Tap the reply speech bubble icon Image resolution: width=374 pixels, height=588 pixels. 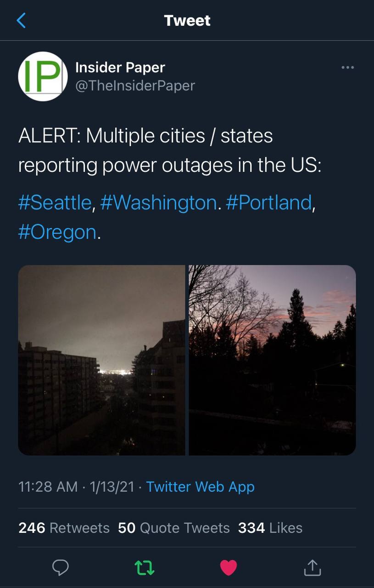tap(60, 568)
